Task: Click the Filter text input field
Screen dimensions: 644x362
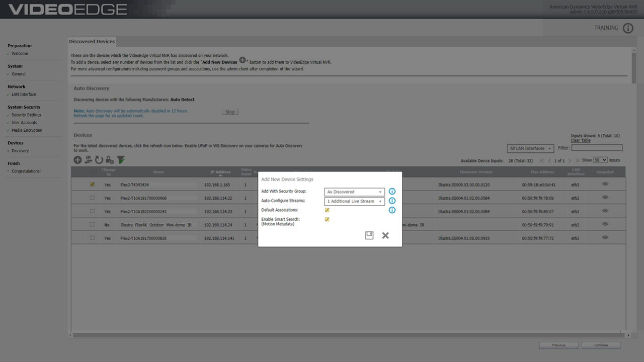Action: click(597, 148)
